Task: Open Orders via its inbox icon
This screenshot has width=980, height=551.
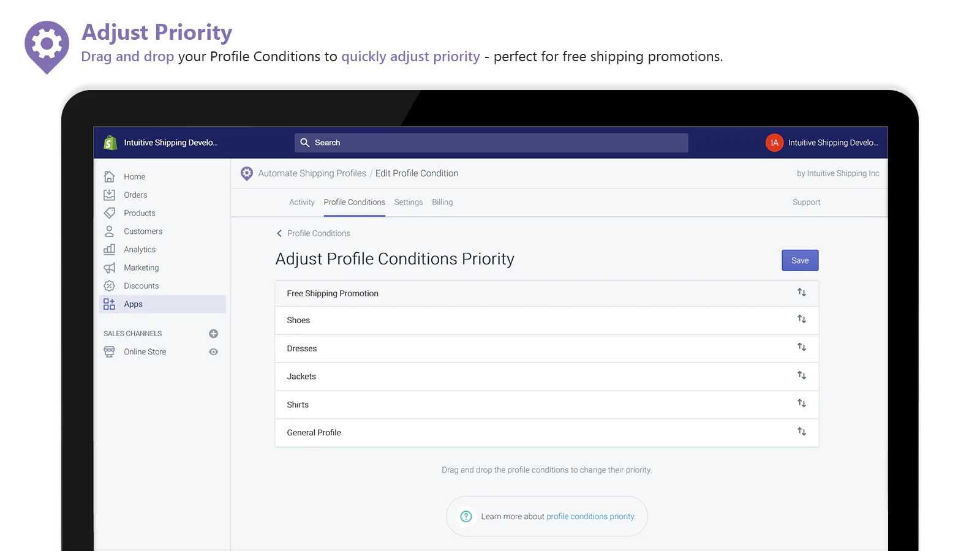Action: [x=110, y=195]
